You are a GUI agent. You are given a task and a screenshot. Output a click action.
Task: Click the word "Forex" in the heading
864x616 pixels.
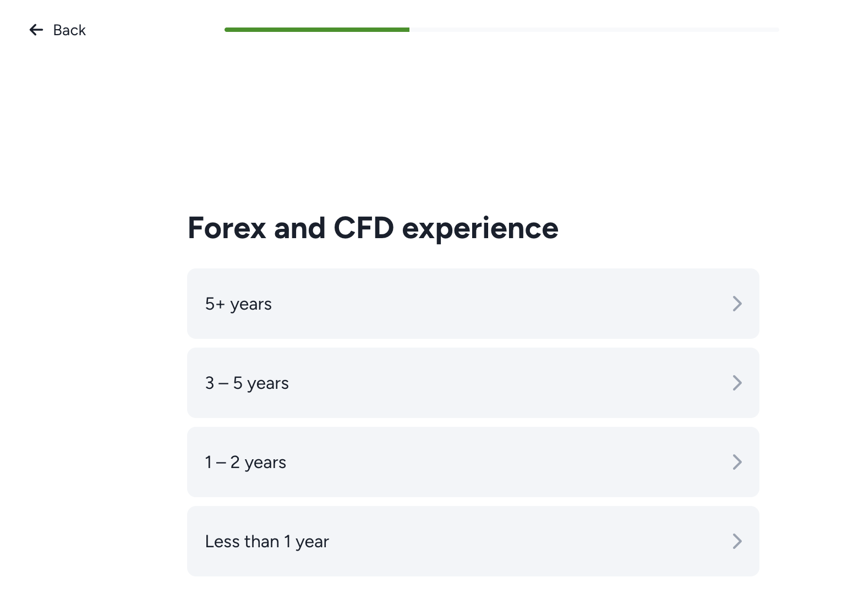(x=227, y=228)
